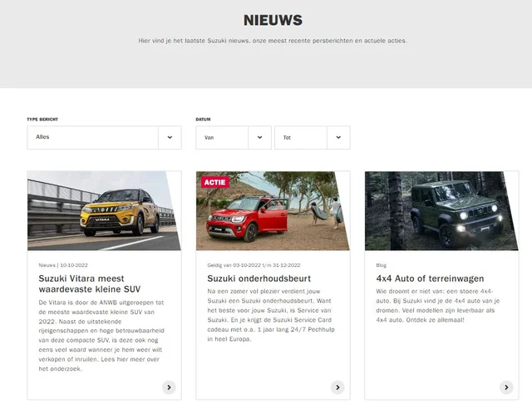Click the description starting 'Na een zomer vol plezier'
This screenshot has height=404, width=532.
point(271,315)
